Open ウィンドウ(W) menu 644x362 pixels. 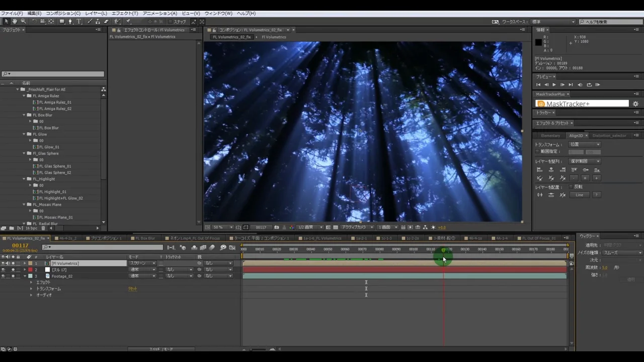[218, 13]
